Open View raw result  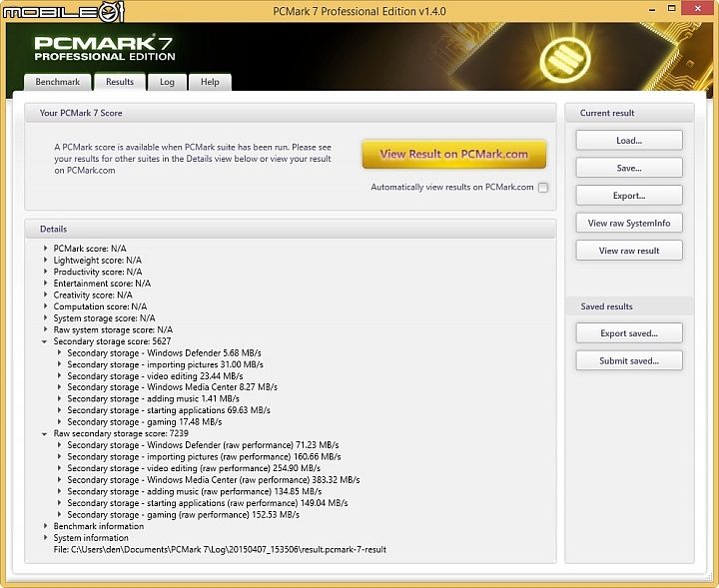[x=629, y=251]
